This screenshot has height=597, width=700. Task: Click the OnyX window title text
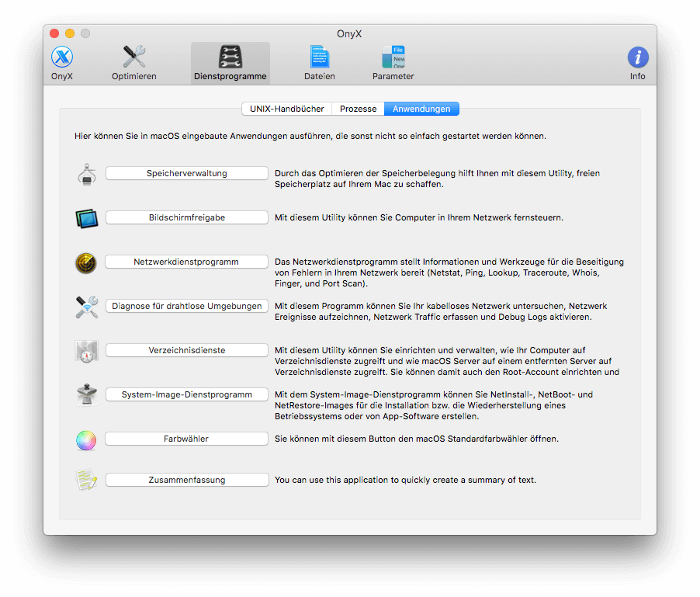349,34
